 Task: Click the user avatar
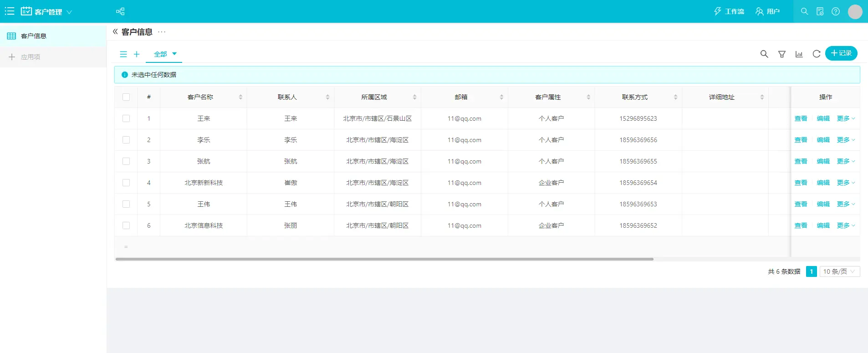pyautogui.click(x=855, y=11)
